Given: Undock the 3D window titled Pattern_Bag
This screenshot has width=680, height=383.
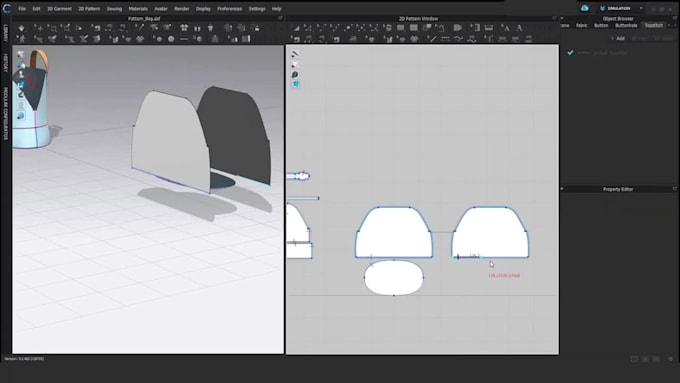Looking at the screenshot, I should [280, 18].
